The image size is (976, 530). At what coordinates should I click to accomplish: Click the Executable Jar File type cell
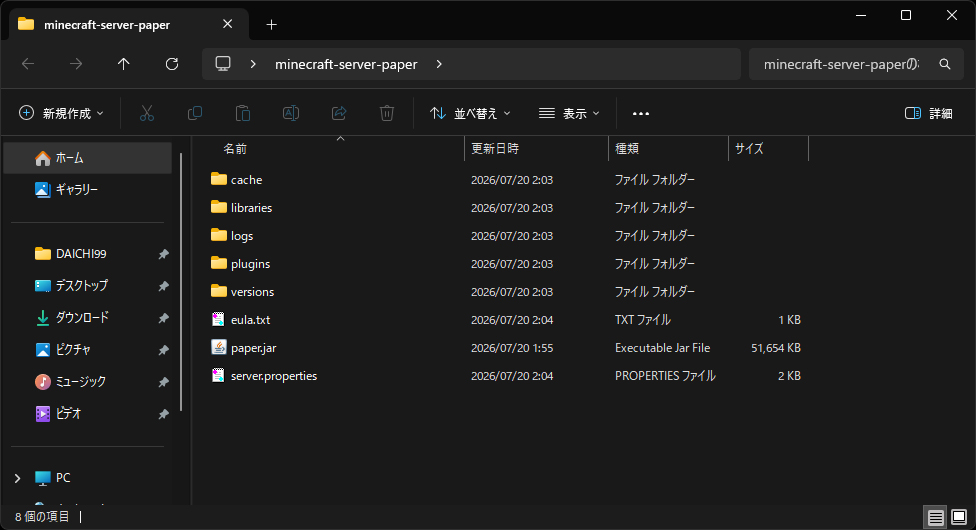click(x=662, y=348)
